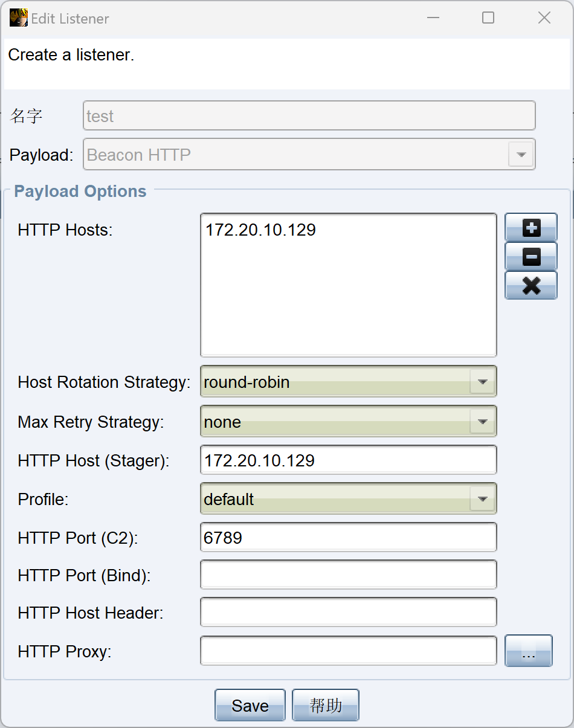Image resolution: width=574 pixels, height=728 pixels.
Task: Click the HTTP Host (Stager) field
Action: click(x=348, y=460)
